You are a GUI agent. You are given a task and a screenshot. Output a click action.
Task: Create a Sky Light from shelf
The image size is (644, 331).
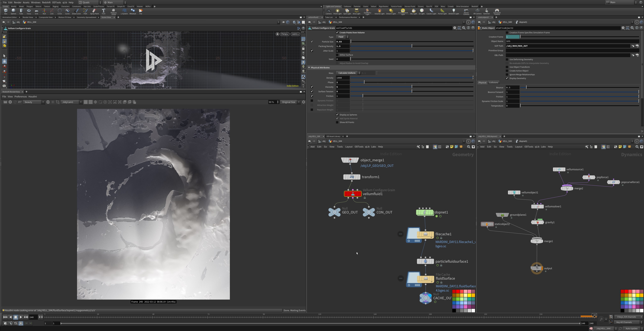414,11
